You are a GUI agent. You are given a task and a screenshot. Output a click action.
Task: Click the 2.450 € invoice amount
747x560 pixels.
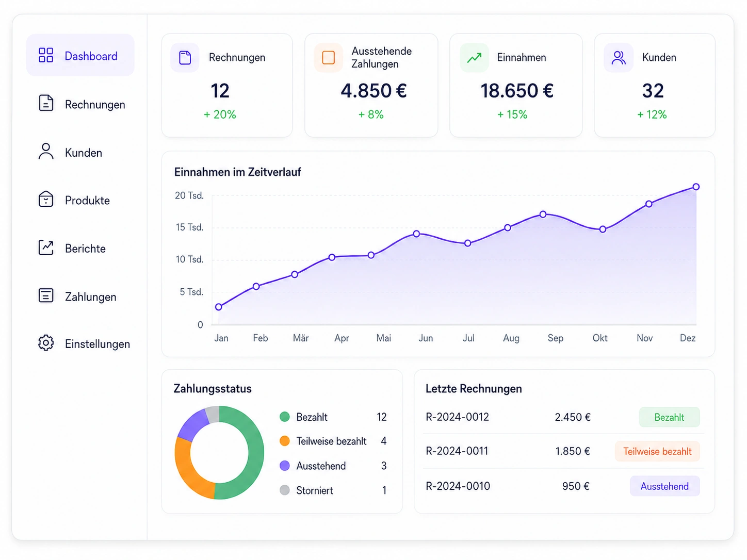pos(573,417)
